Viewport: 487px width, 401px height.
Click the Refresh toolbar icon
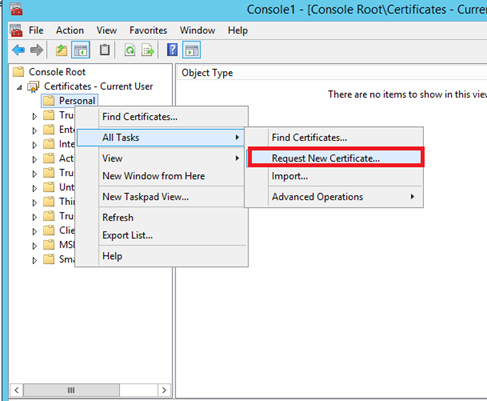[130, 50]
